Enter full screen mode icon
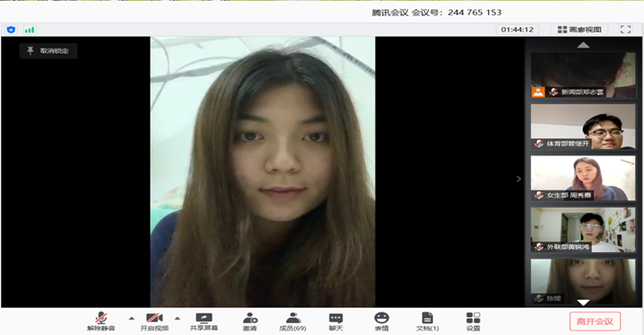 pos(625,30)
